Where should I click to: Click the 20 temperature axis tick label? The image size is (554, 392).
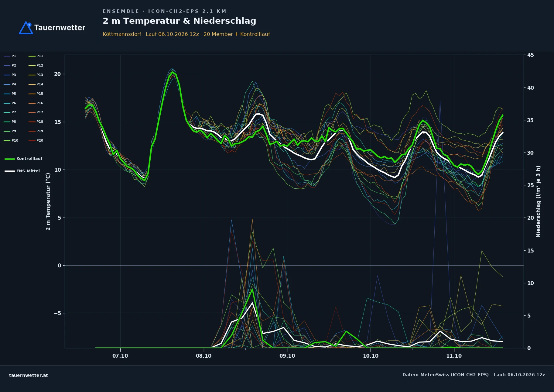(57, 74)
